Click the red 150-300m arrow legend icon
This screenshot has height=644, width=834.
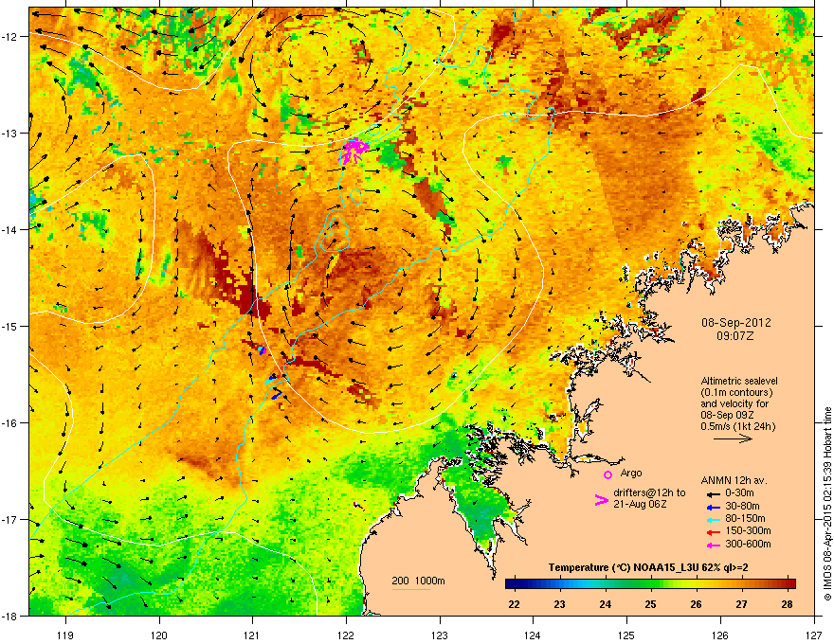coord(714,532)
